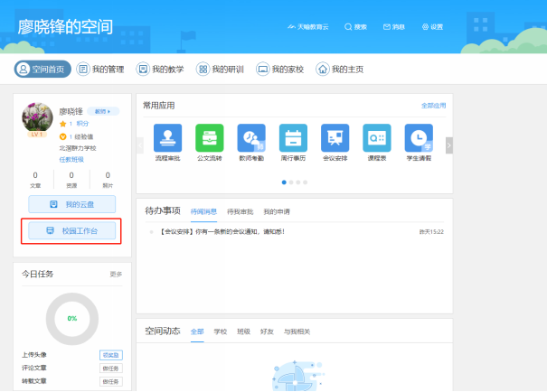Show next apps with right arrow
The image size is (547, 392).
[x=449, y=145]
